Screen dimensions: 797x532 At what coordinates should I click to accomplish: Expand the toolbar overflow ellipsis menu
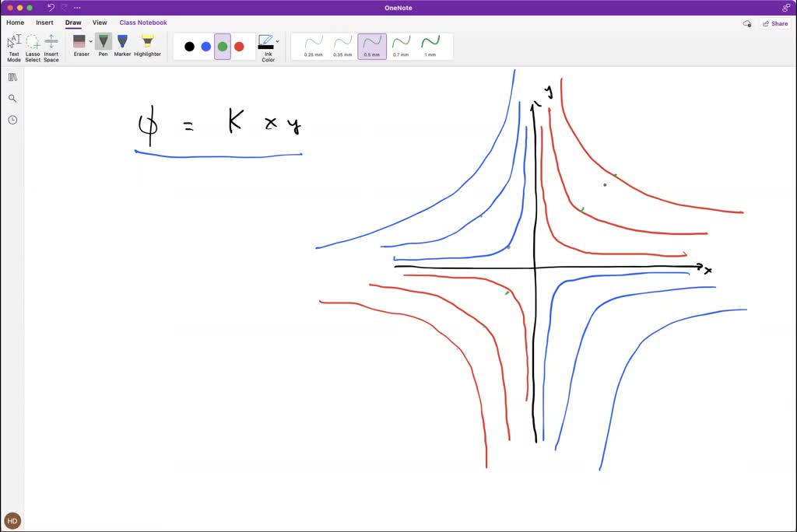(77, 8)
